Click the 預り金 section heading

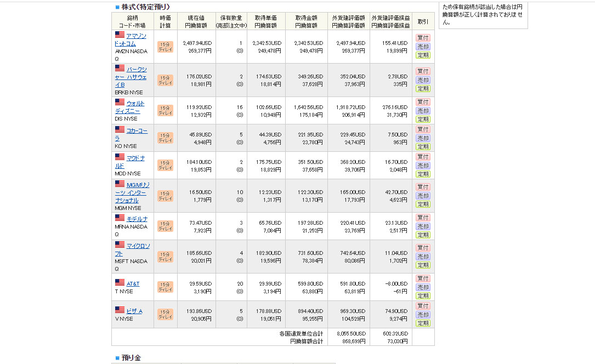131,357
